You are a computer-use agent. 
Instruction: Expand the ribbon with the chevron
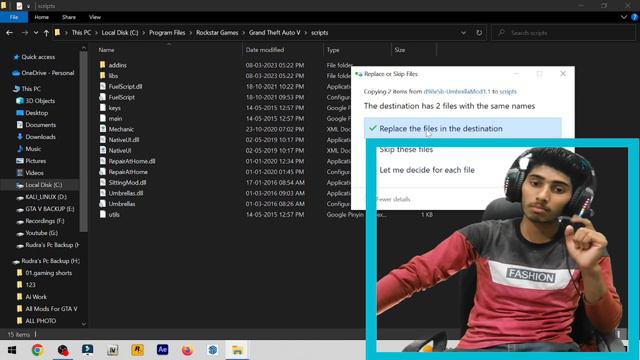pyautogui.click(x=624, y=17)
